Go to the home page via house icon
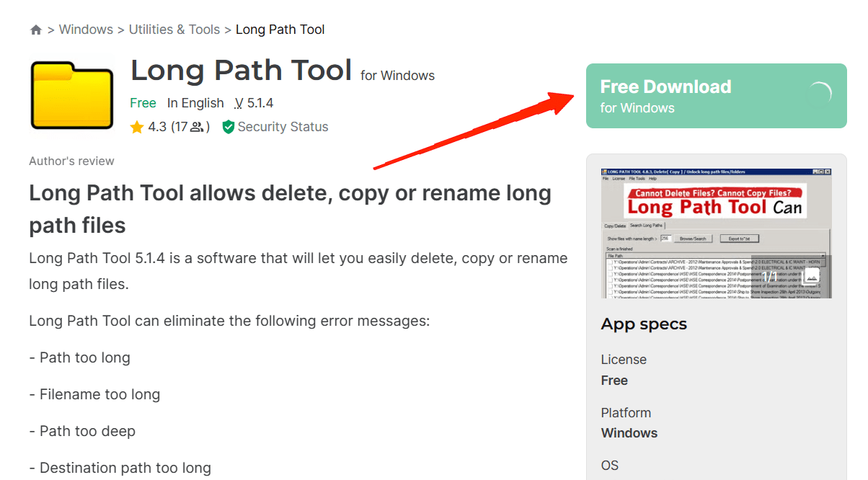The width and height of the screenshot is (868, 480). click(36, 30)
